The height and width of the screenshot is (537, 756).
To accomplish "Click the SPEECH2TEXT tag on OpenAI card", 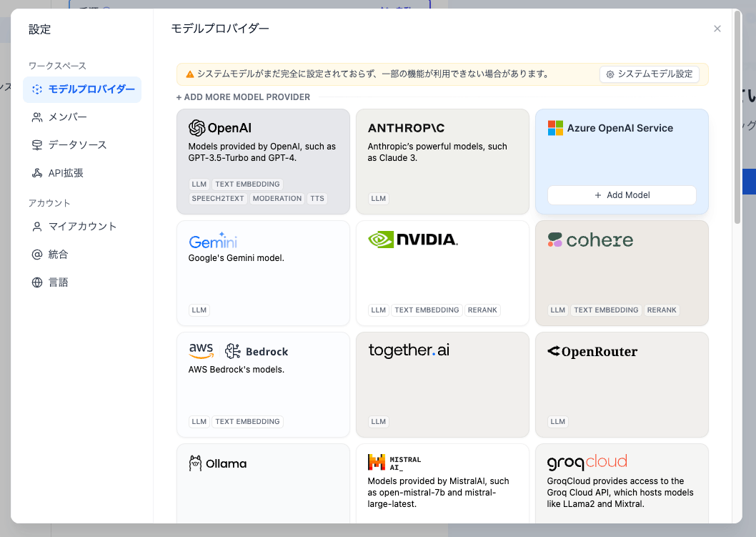I will 218,198.
